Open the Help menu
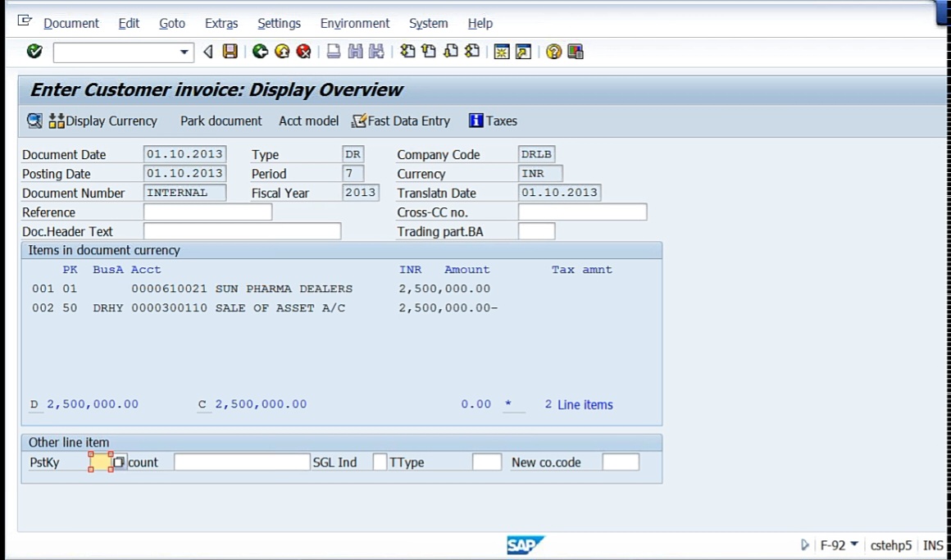This screenshot has width=951, height=560. (x=480, y=23)
